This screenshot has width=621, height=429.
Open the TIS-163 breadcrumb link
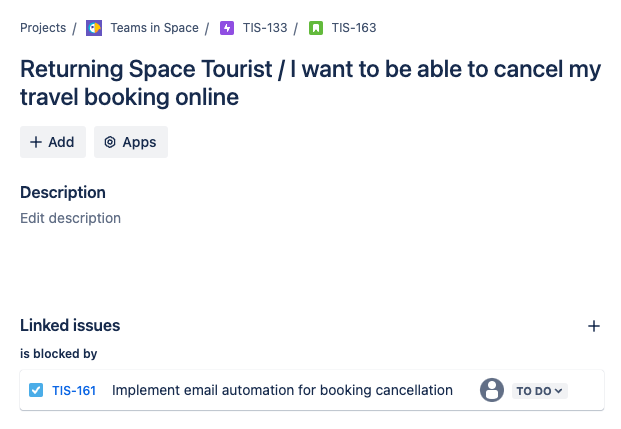coord(354,28)
